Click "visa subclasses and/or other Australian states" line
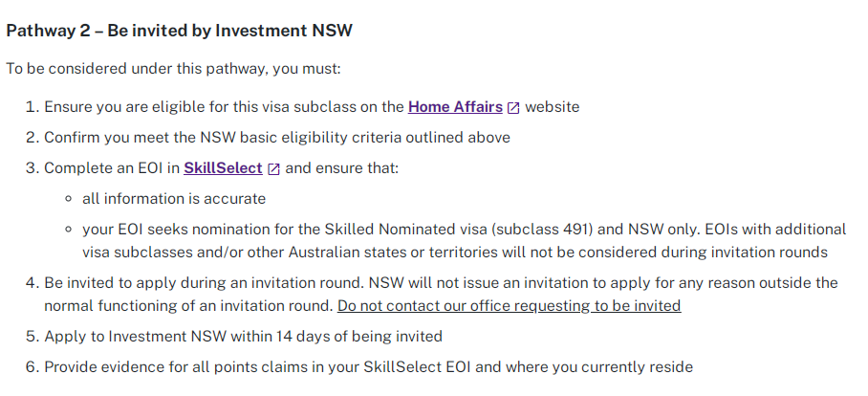The height and width of the screenshot is (396, 868). point(287,253)
